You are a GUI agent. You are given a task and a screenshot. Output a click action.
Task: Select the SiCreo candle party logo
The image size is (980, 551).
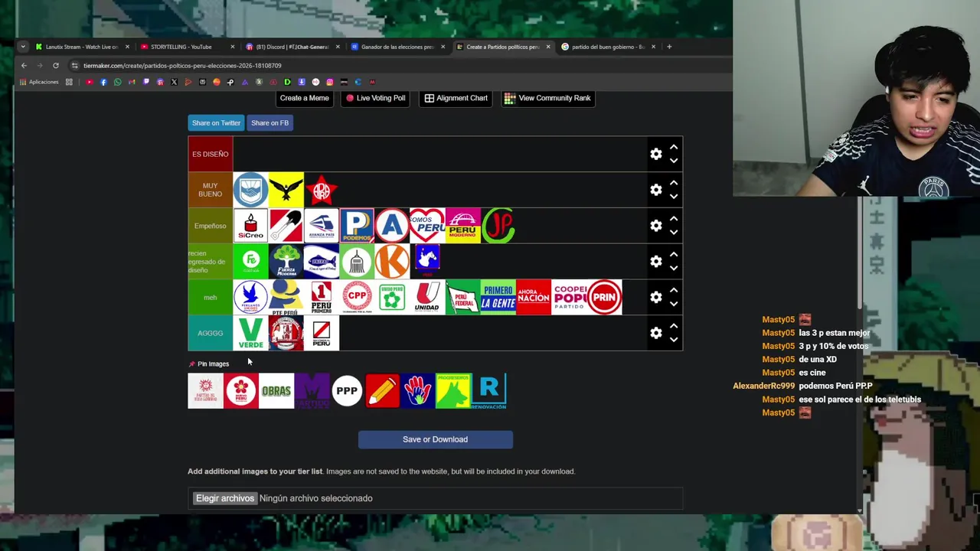pos(250,226)
